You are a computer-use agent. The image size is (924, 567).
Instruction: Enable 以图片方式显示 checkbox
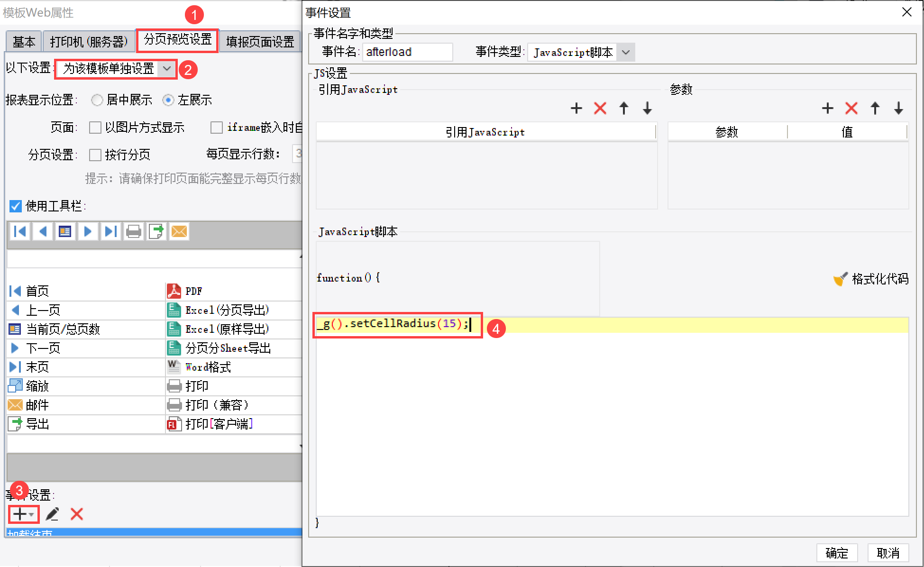click(95, 128)
